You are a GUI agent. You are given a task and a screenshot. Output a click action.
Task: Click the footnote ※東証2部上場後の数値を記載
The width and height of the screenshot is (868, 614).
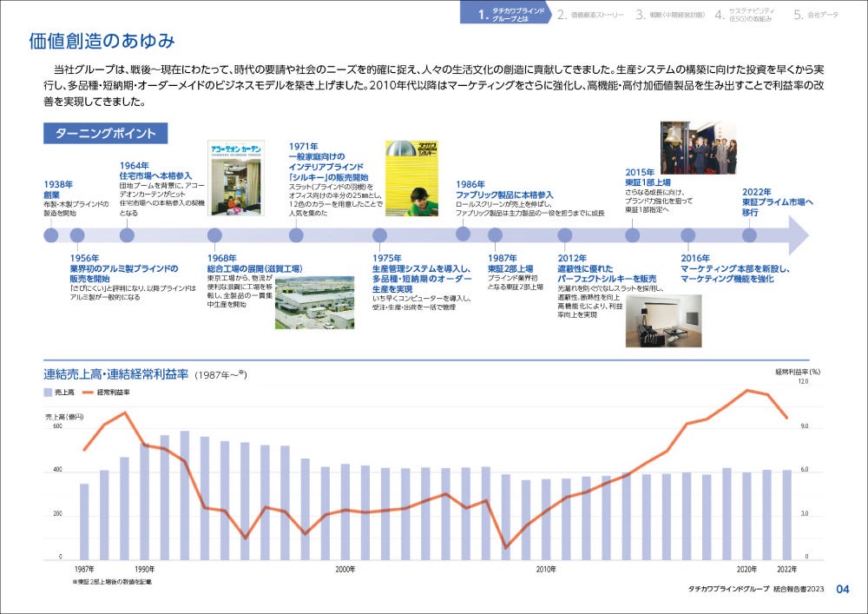[111, 582]
